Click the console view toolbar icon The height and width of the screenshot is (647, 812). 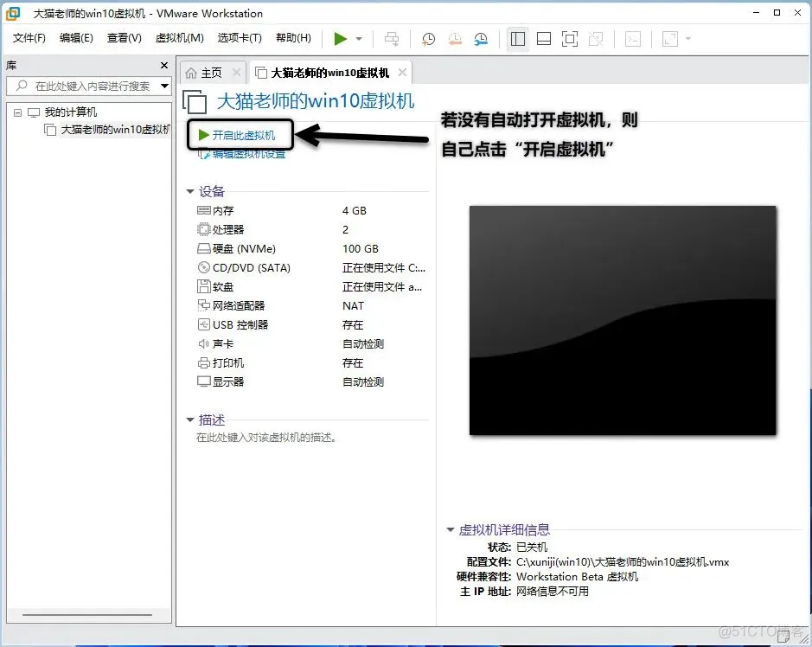coord(633,39)
